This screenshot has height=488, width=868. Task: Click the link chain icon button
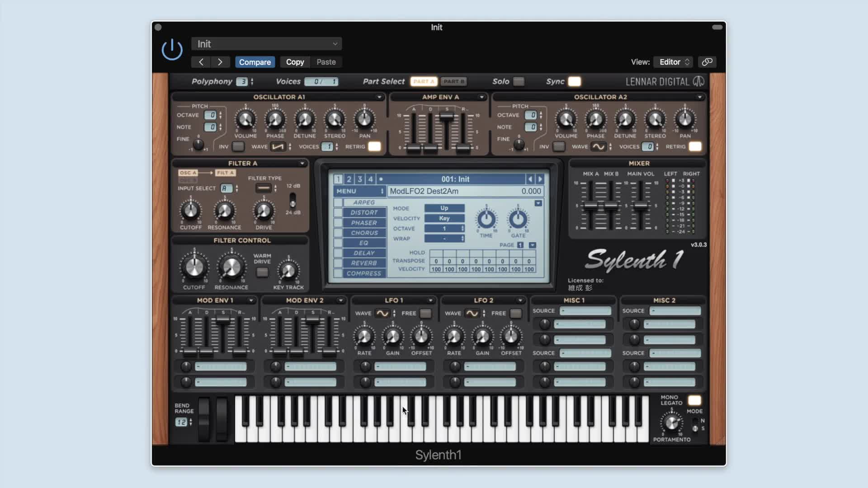pos(707,62)
